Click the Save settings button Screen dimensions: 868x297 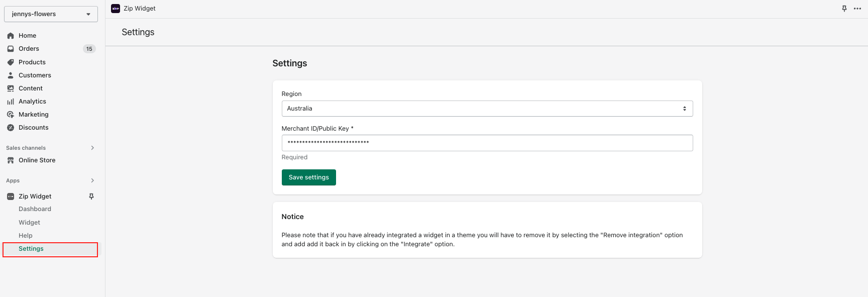tap(308, 177)
